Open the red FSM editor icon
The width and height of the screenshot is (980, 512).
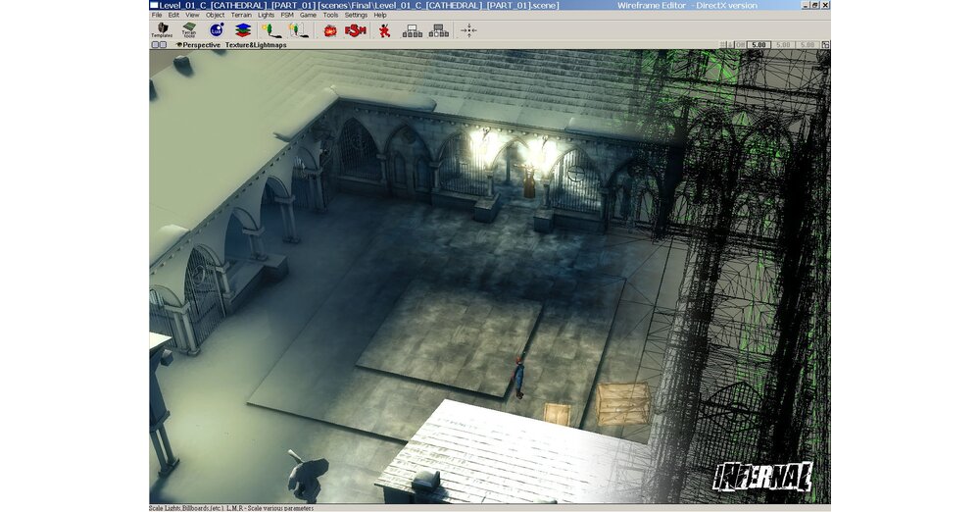(355, 30)
